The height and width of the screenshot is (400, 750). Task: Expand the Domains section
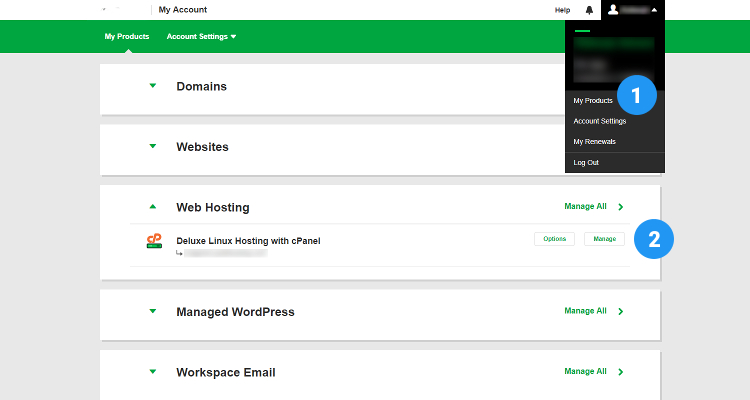[153, 86]
